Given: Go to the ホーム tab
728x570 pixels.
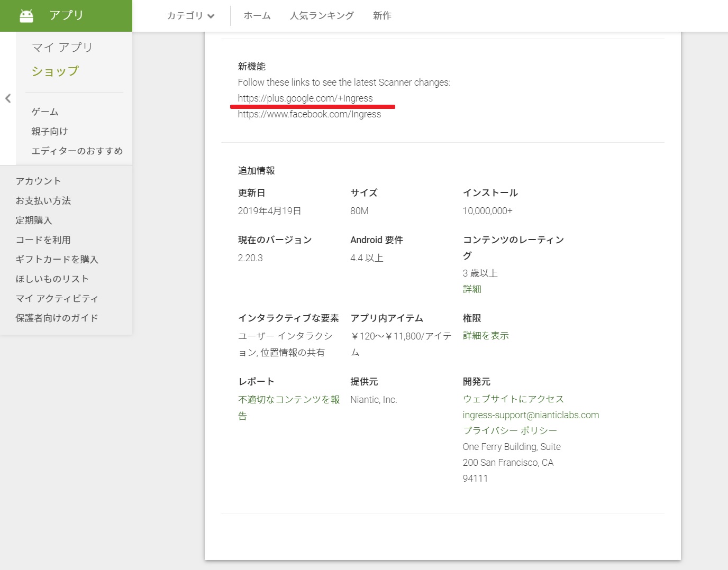Looking at the screenshot, I should [x=257, y=16].
